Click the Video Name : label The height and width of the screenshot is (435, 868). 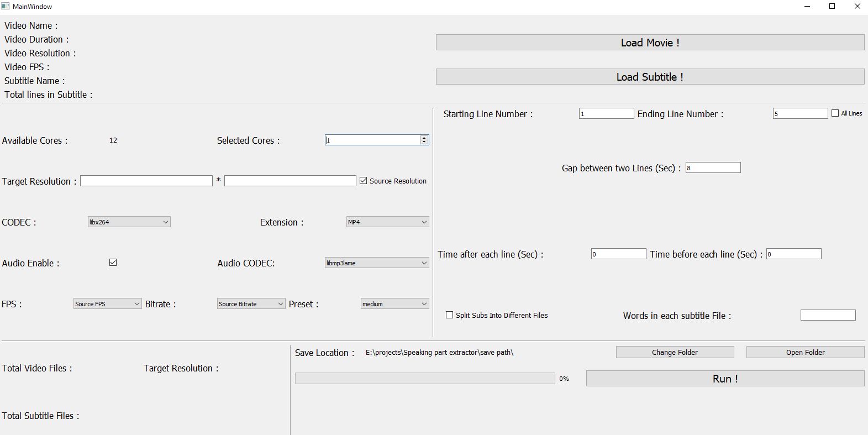[x=31, y=25]
